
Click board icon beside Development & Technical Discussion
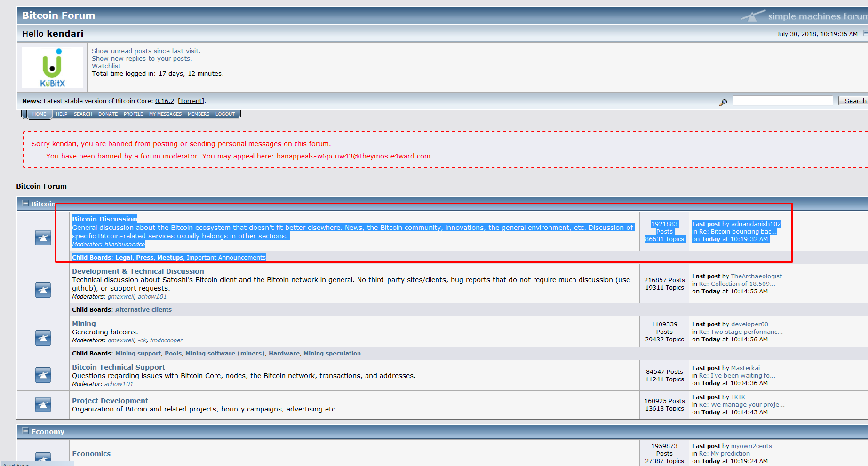click(x=43, y=290)
